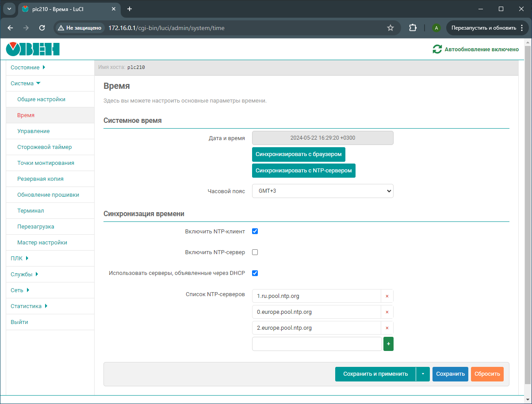Delete the 0.europe.pool.ntp.org server entry
Viewport: 532px width, 404px height.
387,312
